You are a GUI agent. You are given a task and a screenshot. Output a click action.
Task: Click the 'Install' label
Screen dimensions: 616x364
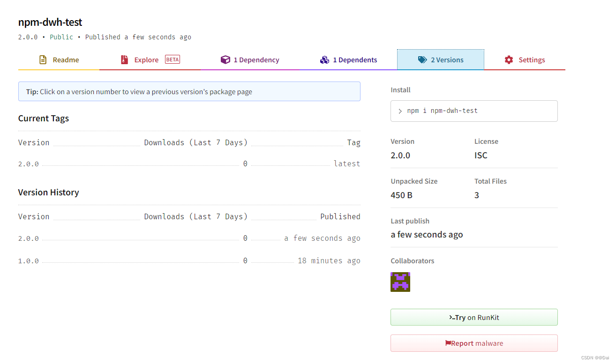[400, 90]
